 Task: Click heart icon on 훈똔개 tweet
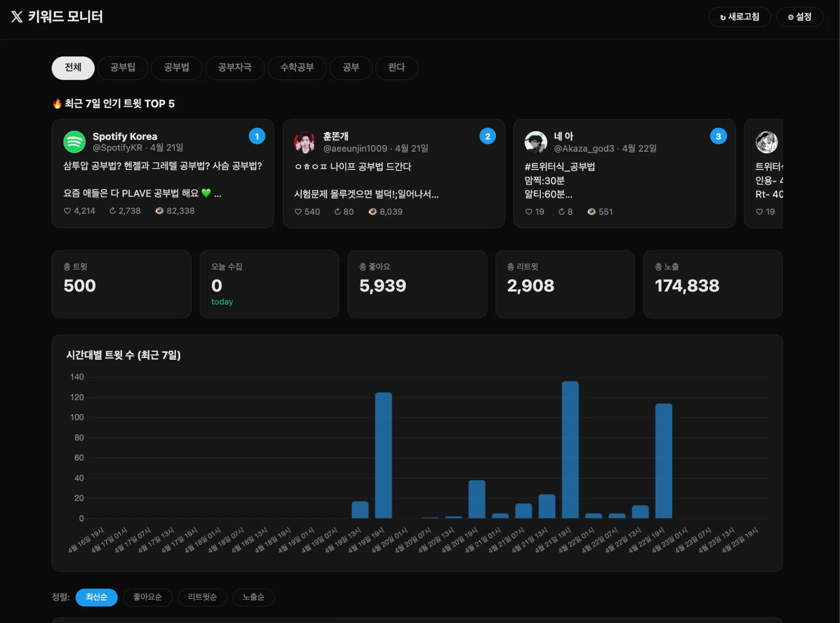pyautogui.click(x=298, y=212)
